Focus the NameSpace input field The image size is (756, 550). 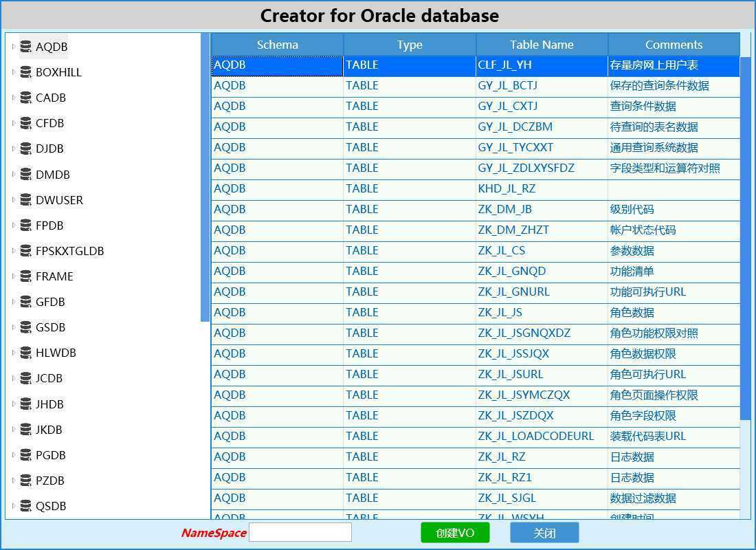click(300, 533)
